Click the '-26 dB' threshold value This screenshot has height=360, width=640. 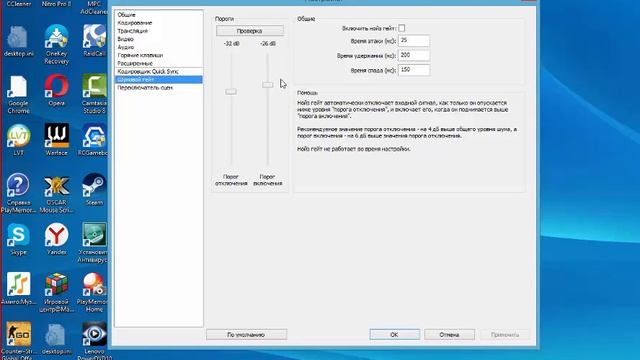(x=268, y=44)
